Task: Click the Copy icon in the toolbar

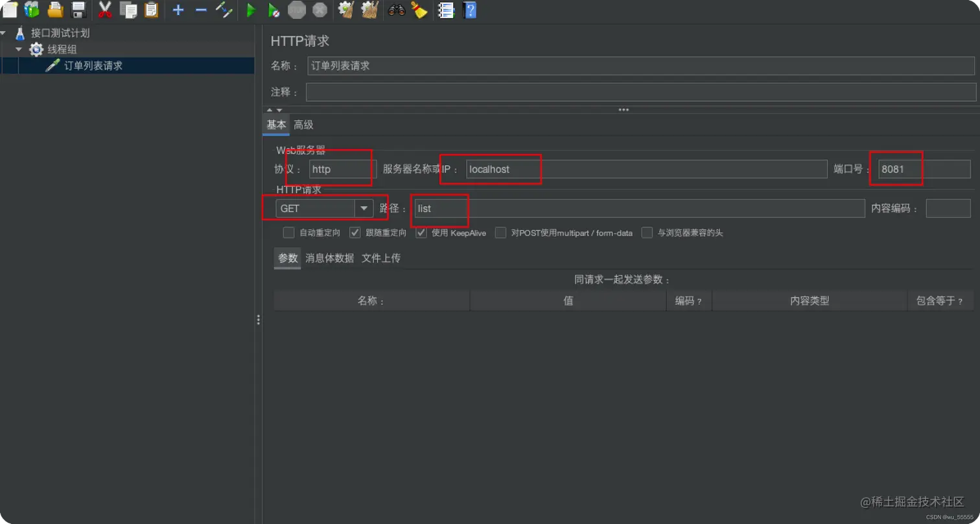Action: pyautogui.click(x=128, y=10)
